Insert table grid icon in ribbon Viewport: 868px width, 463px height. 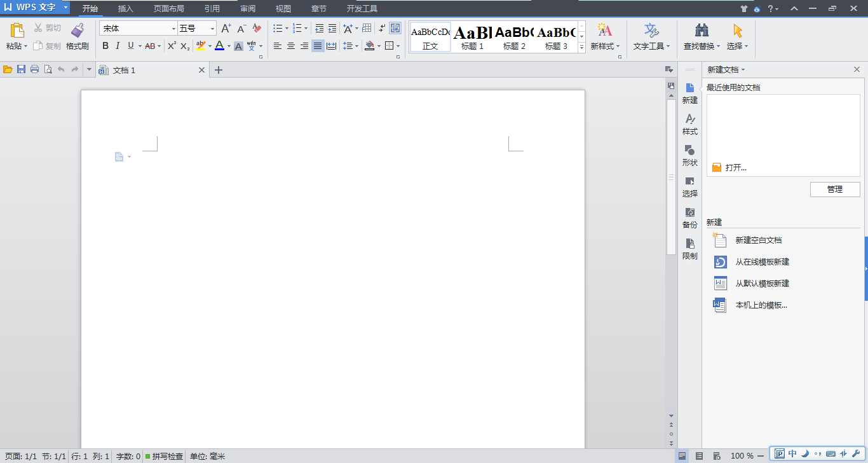(367, 29)
